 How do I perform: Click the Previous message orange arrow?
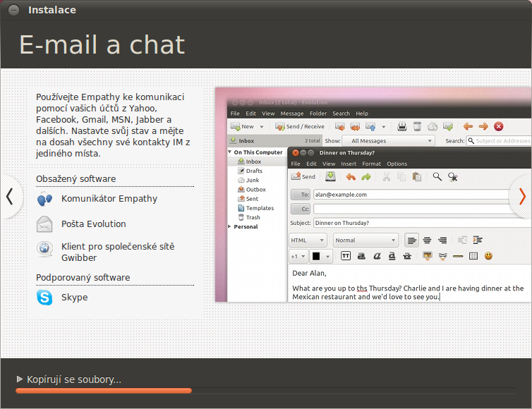468,126
